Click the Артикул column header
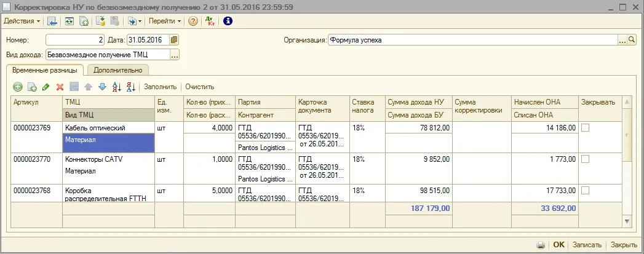 click(36, 109)
